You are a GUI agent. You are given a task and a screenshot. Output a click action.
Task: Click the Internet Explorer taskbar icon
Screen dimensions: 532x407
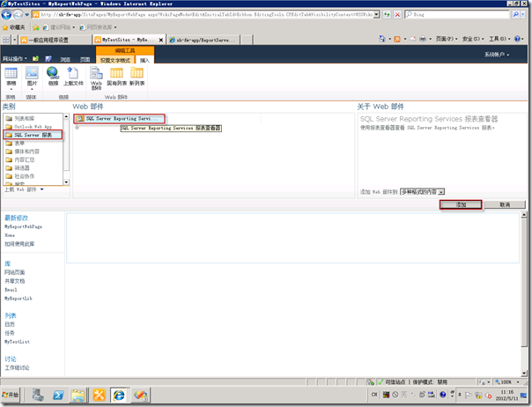(x=119, y=396)
